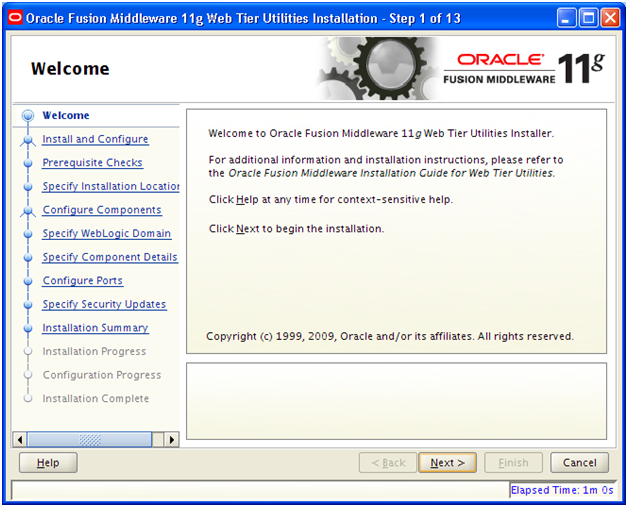Screen dimensions: 628x507
Task: Click the Configuration Progress step label
Action: click(102, 375)
